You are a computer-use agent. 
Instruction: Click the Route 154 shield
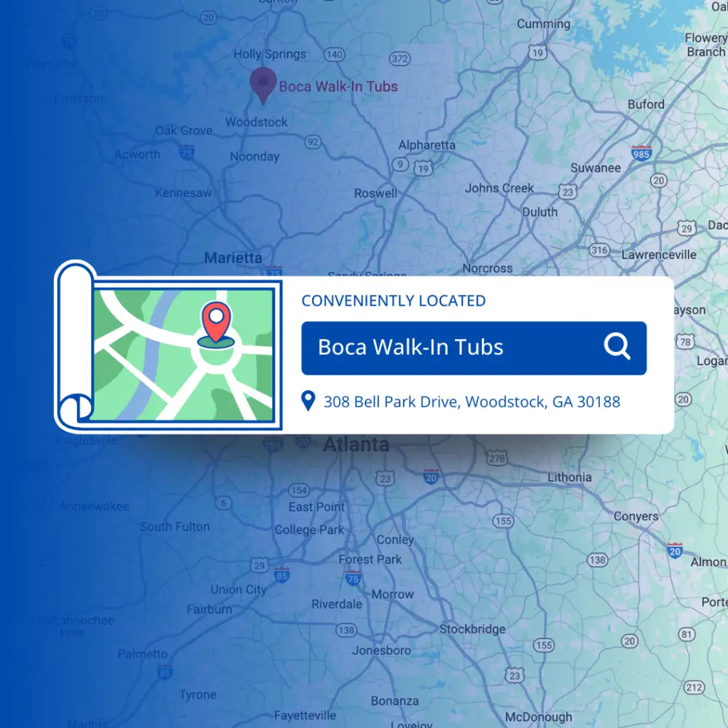click(299, 491)
